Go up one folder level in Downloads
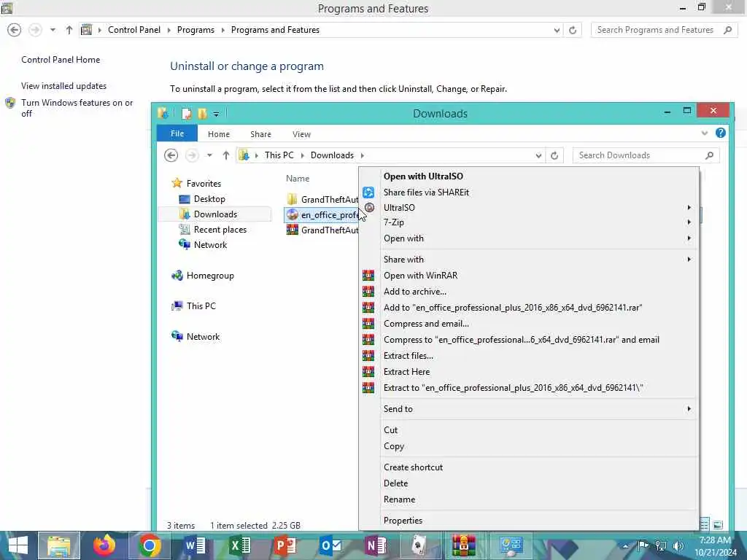Screen dimensions: 747x560 [226, 155]
